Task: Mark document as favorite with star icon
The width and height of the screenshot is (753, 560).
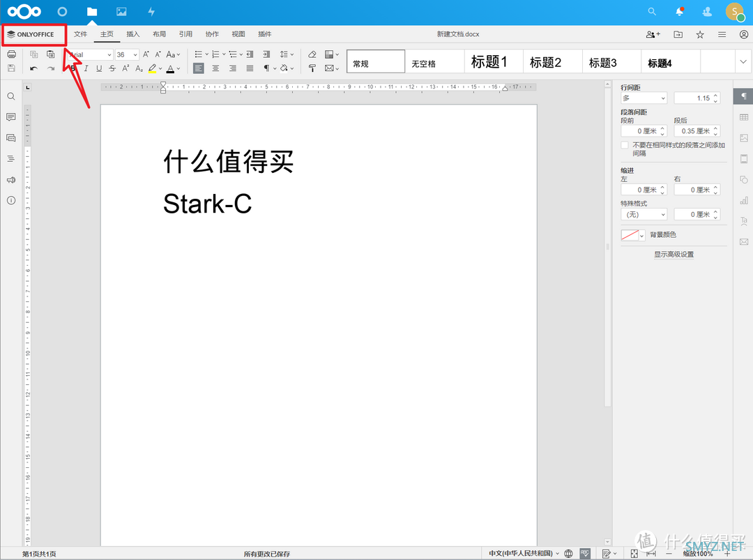Action: 700,35
